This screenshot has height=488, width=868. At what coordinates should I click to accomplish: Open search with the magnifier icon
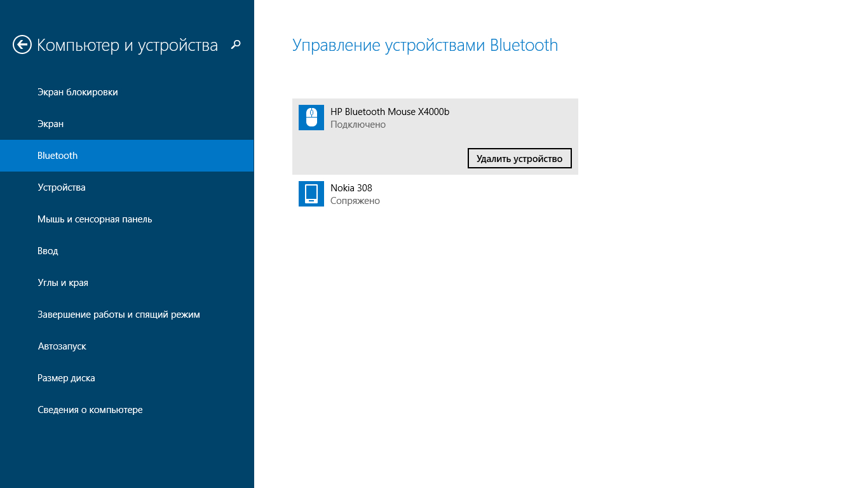click(x=236, y=44)
